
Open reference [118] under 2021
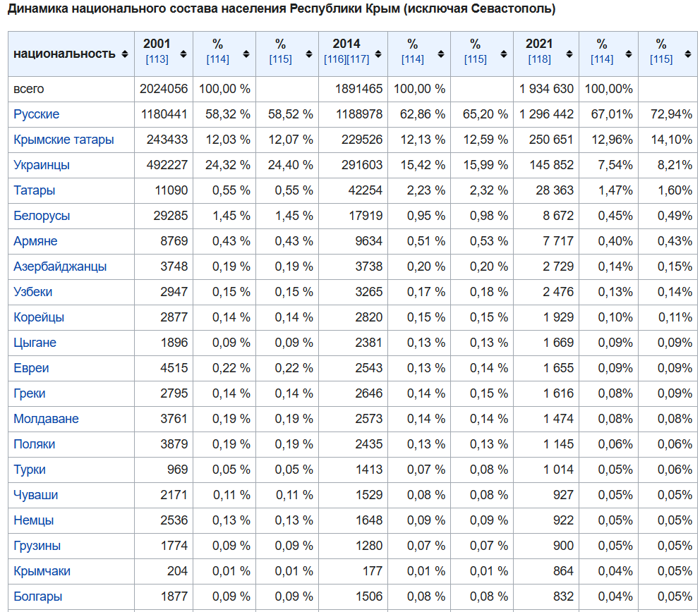click(x=539, y=59)
